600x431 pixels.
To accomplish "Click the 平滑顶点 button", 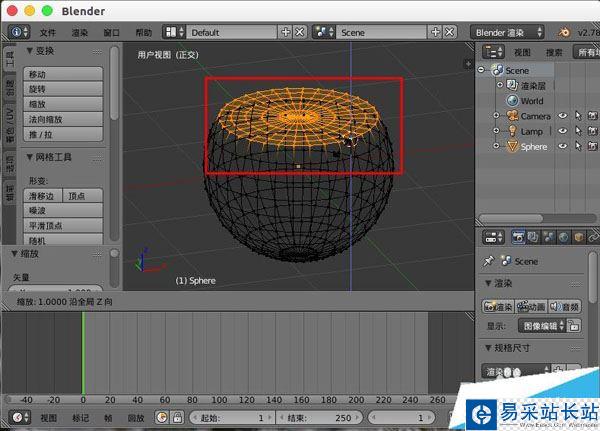I will tap(63, 225).
